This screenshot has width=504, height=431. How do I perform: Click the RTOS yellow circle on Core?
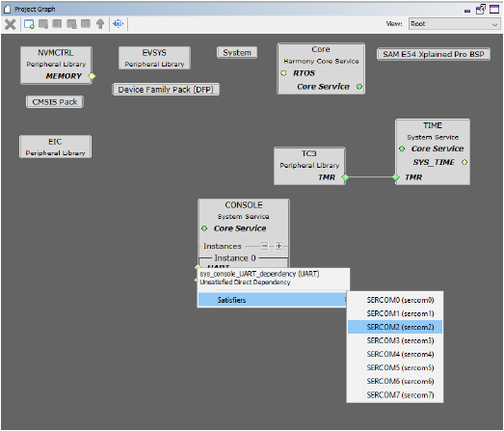(283, 73)
